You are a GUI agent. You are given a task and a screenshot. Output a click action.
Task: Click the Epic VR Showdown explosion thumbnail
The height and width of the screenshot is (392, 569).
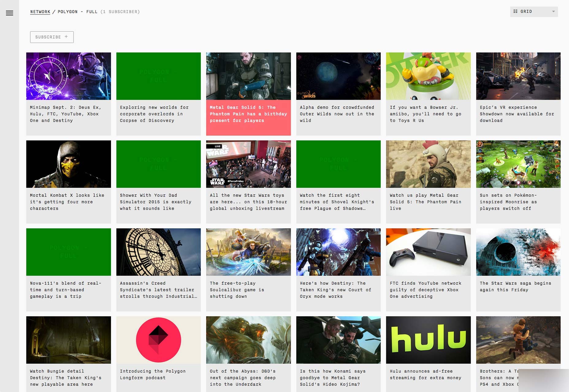[x=518, y=76]
